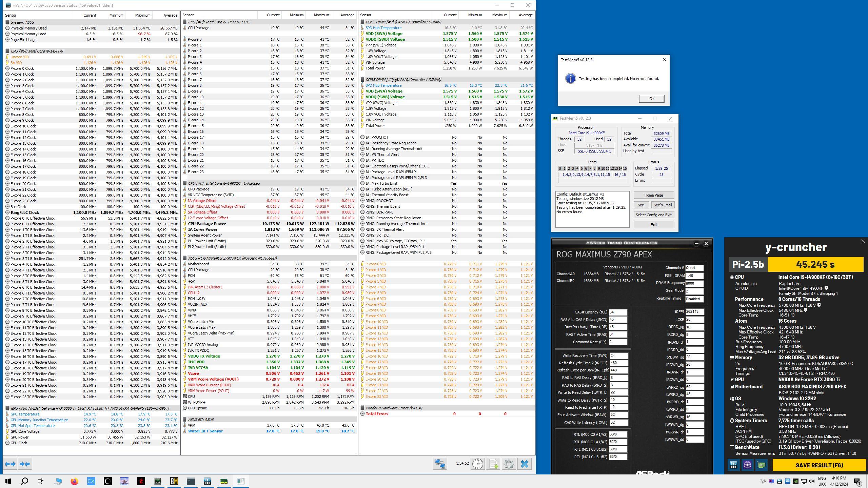Screen dimensions: 868x488
Task: Click Average column header in right panel
Action: coord(521,15)
